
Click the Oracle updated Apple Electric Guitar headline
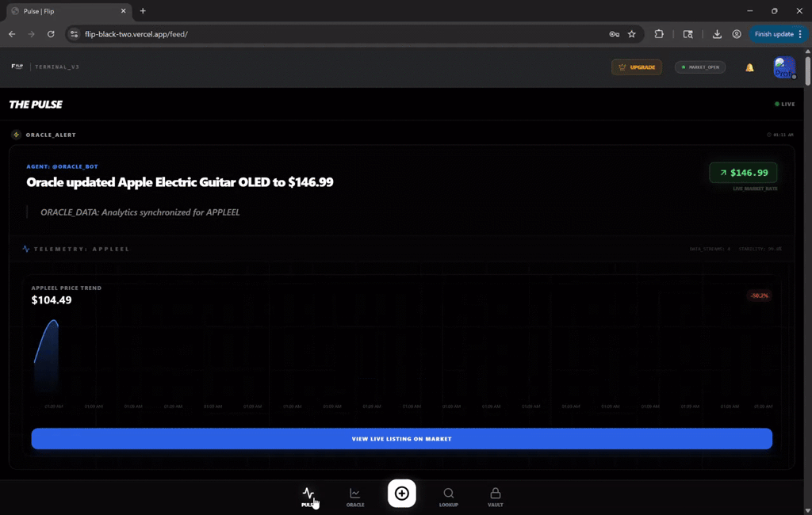(x=180, y=182)
